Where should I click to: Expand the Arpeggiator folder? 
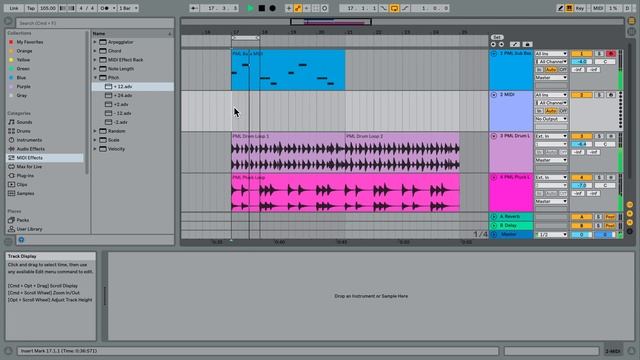pos(95,42)
